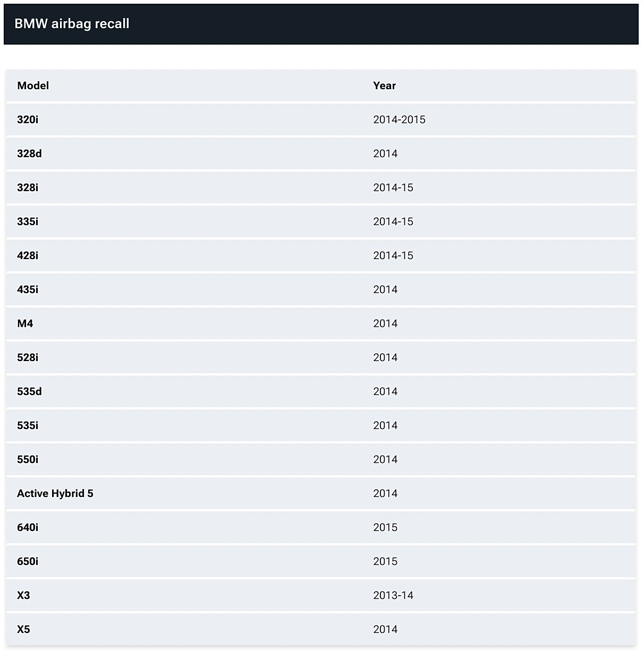Screen dimensions: 644x651
Task: Select the Active Hybrid 5 row
Action: 321,493
